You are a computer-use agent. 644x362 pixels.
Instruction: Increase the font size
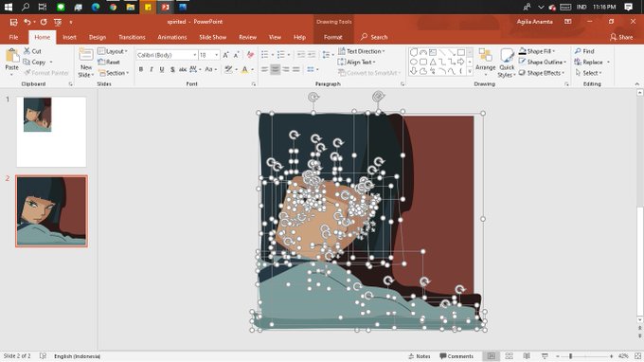click(225, 55)
